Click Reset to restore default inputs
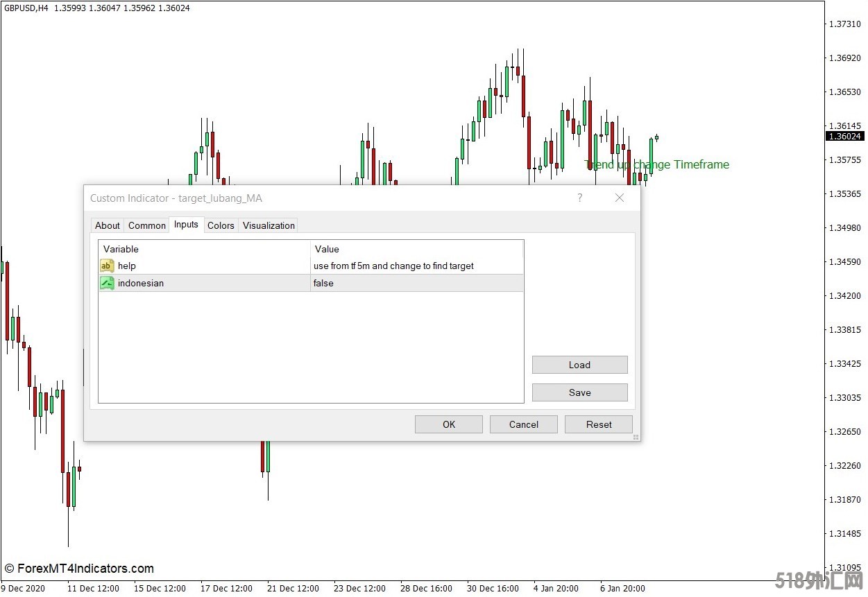The height and width of the screenshot is (597, 868). 599,424
